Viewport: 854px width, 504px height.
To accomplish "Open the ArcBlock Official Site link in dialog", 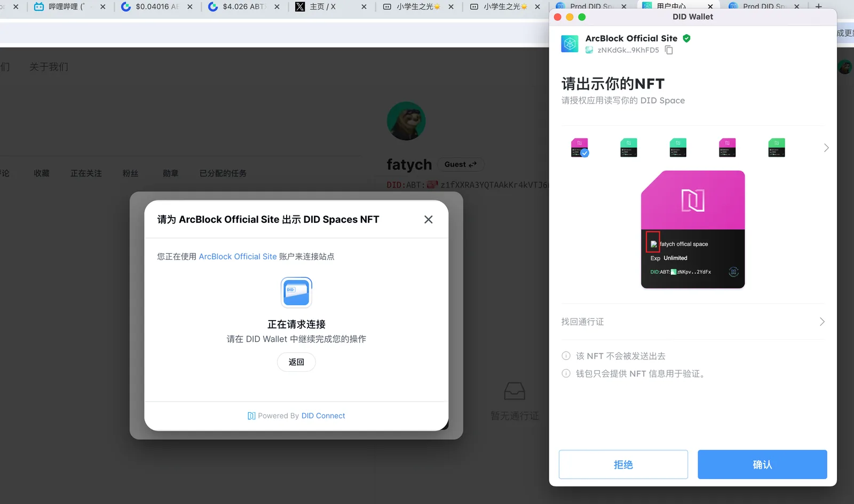I will coord(238,257).
